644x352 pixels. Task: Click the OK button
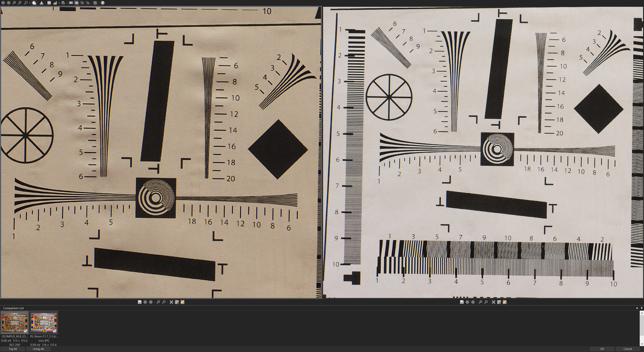click(x=602, y=349)
